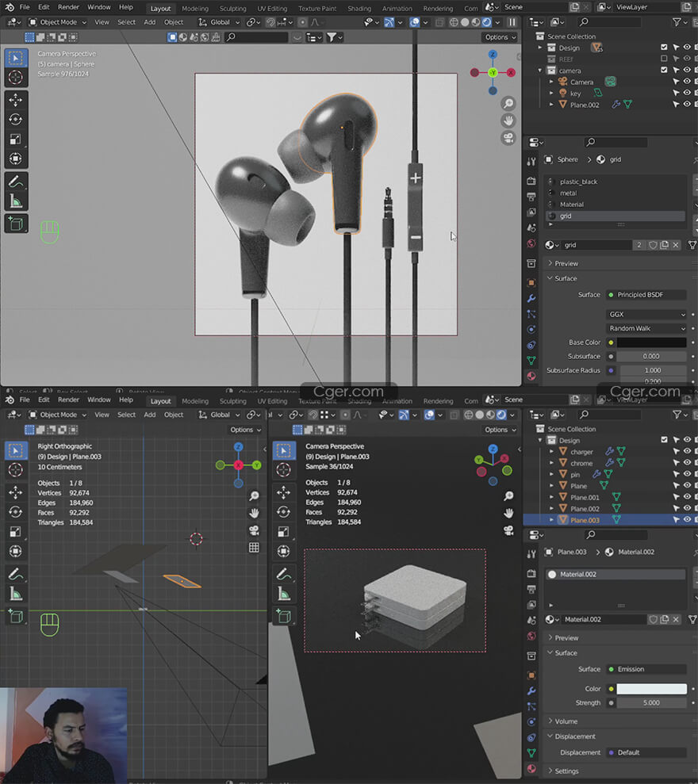This screenshot has width=698, height=784.
Task: Open the GGX distribution dropdown
Action: tap(646, 315)
